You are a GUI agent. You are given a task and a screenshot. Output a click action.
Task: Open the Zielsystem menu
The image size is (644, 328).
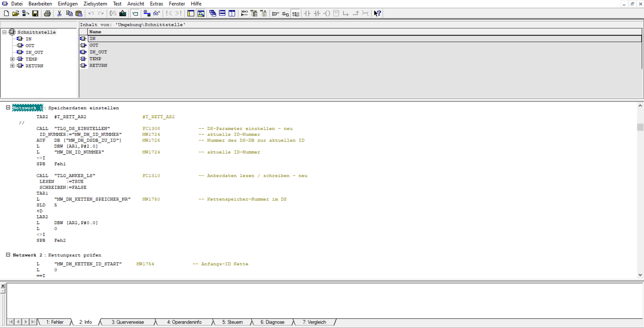click(95, 4)
